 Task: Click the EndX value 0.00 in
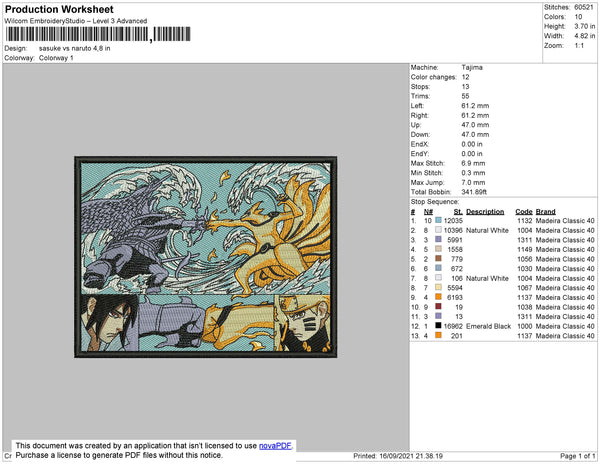click(472, 144)
